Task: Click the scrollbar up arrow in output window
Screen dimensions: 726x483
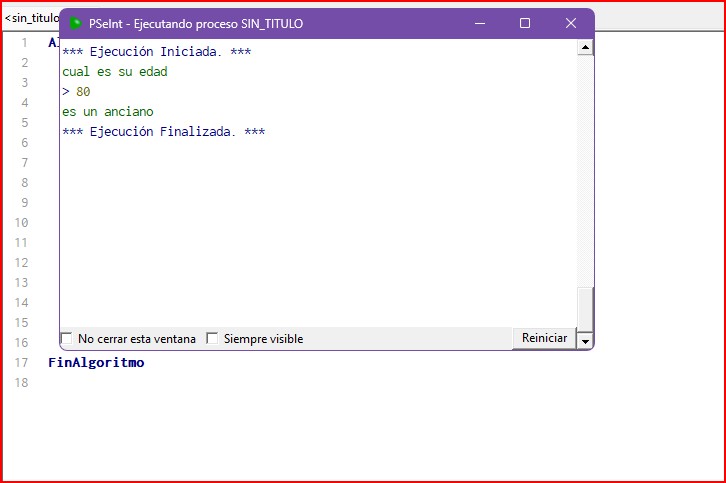Action: tap(585, 48)
